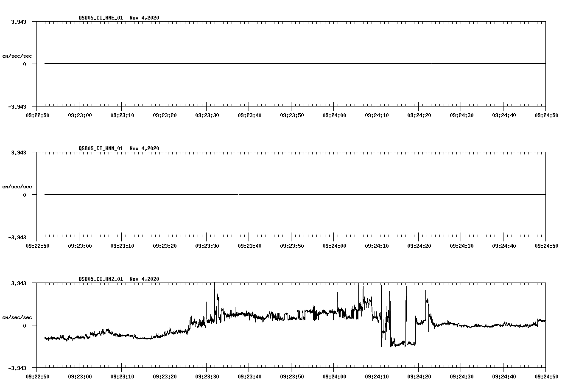This screenshot has height=392, width=576.
Task: Click the cm/sec/sec label of the top plot
Action: coord(18,55)
